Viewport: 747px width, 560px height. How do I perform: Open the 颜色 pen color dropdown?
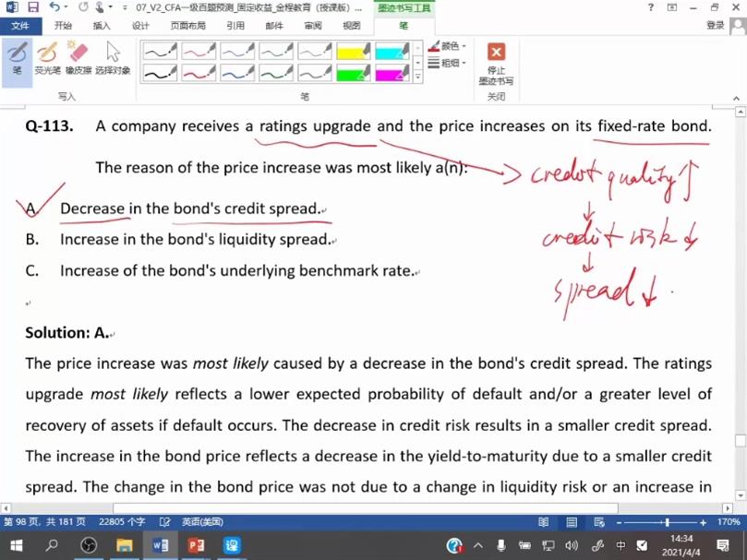447,46
